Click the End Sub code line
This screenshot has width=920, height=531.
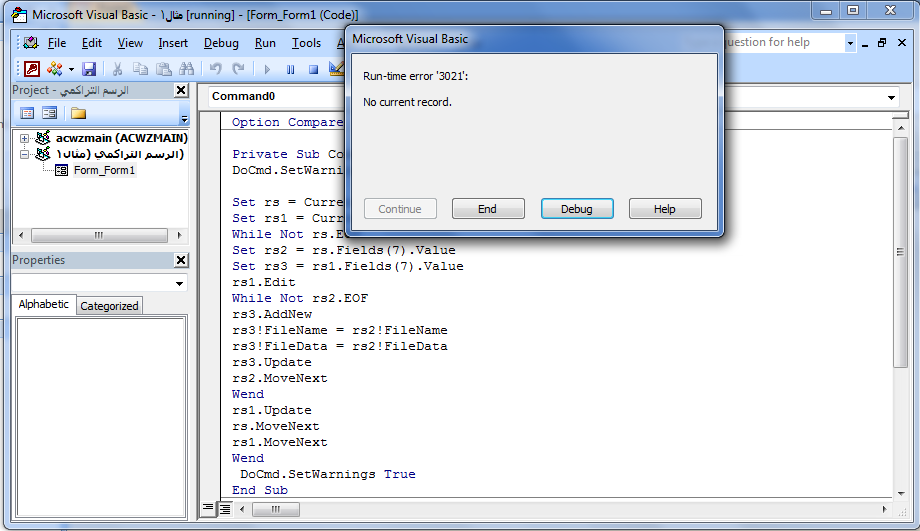[260, 491]
